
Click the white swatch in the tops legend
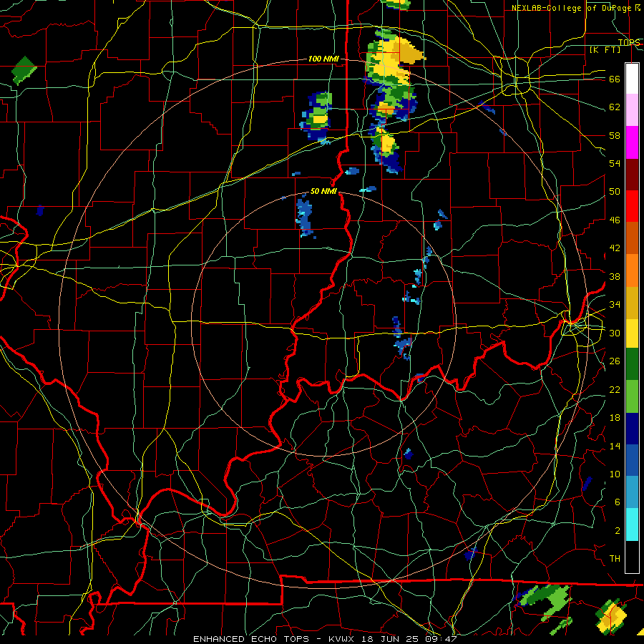pos(632,79)
